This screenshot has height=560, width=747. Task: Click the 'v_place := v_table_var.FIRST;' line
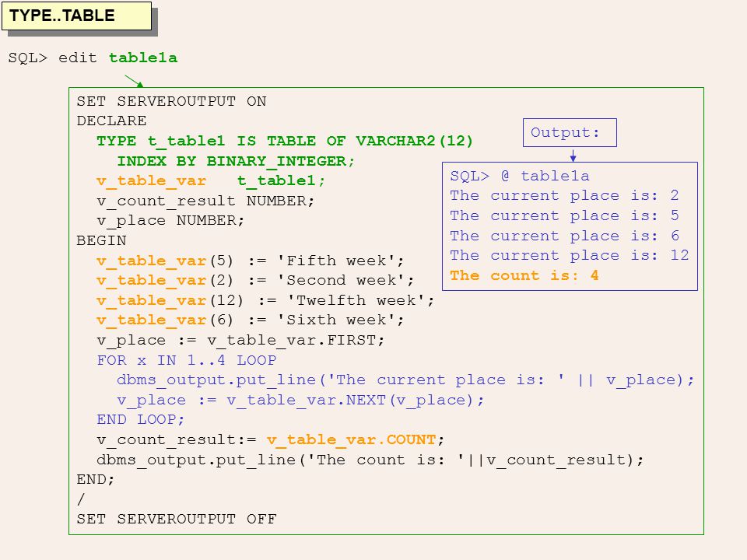(240, 340)
